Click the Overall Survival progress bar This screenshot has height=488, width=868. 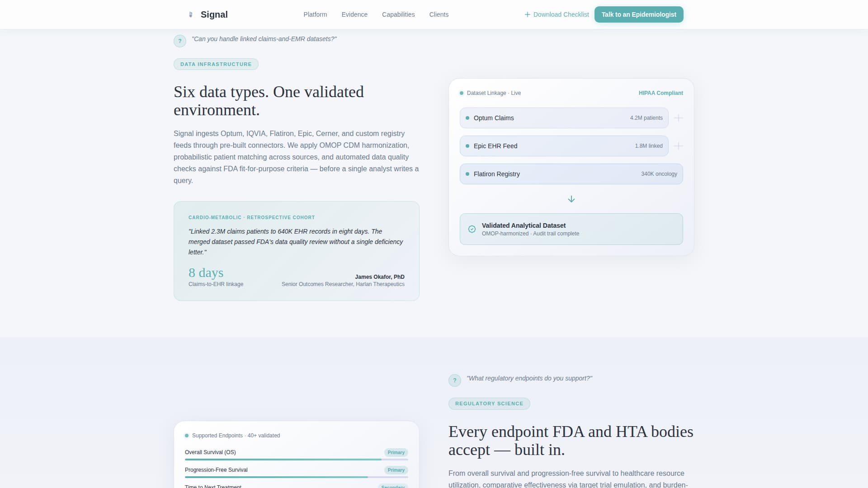pos(297,460)
